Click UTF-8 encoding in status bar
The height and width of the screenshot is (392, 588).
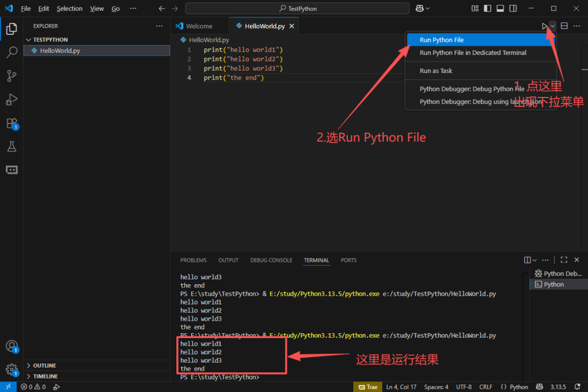(464, 387)
